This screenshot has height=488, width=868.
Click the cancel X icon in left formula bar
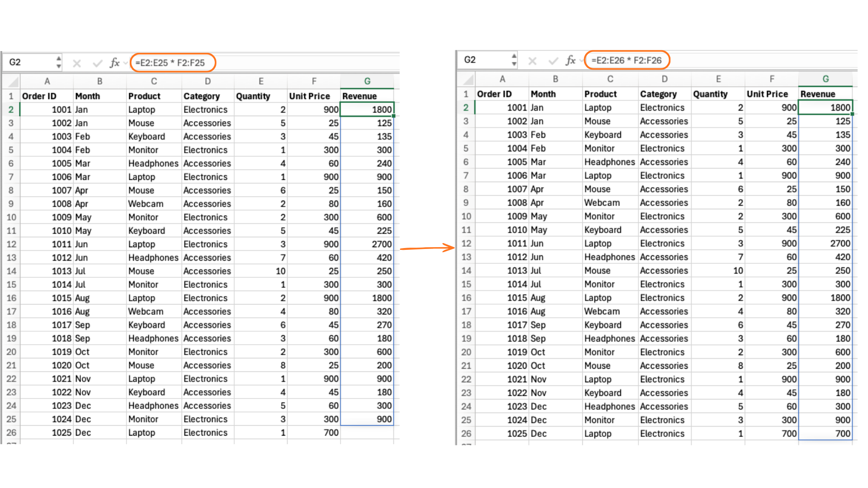(x=77, y=63)
